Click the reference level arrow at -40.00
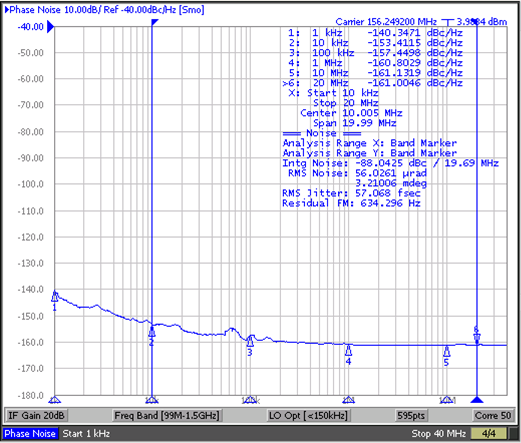 51,27
